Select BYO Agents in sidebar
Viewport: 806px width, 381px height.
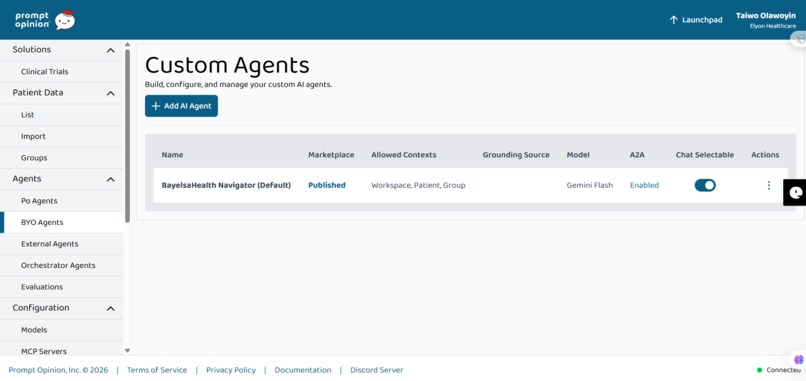pyautogui.click(x=62, y=222)
